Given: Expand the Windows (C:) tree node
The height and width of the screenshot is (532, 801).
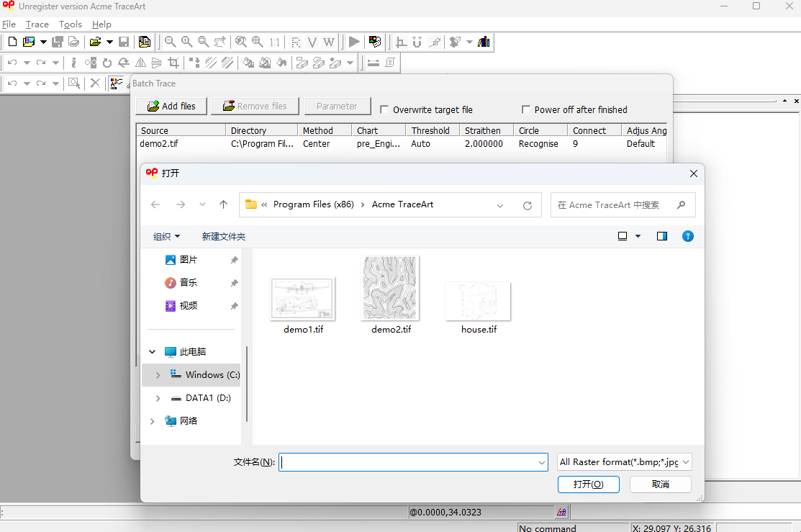Looking at the screenshot, I should tap(158, 375).
